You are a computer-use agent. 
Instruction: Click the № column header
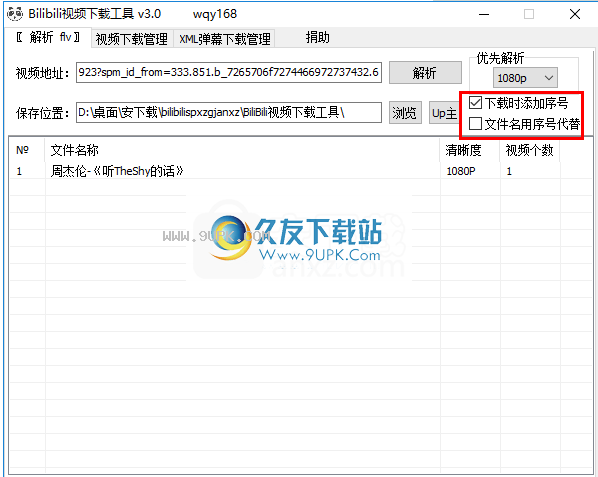click(27, 150)
